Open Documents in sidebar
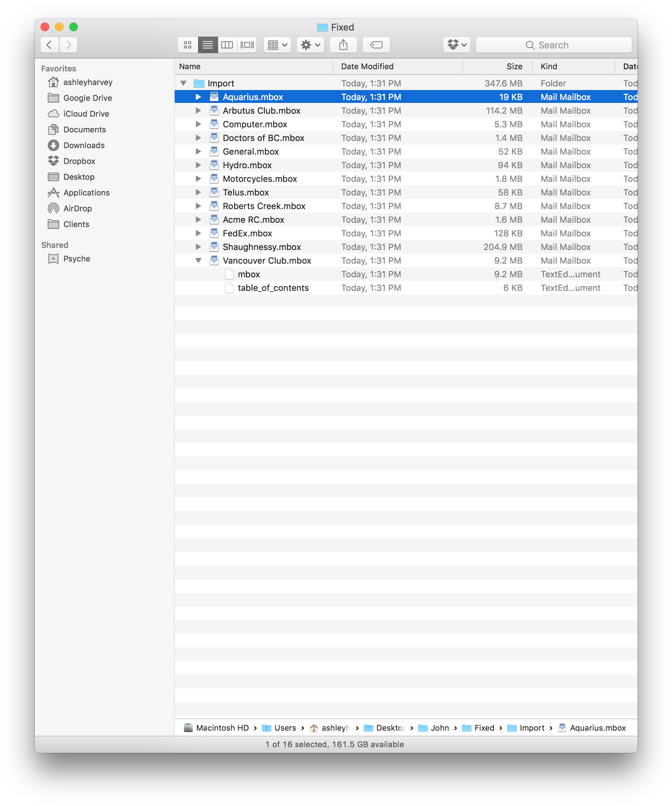Screen dimensions: 672x806 [x=77, y=129]
